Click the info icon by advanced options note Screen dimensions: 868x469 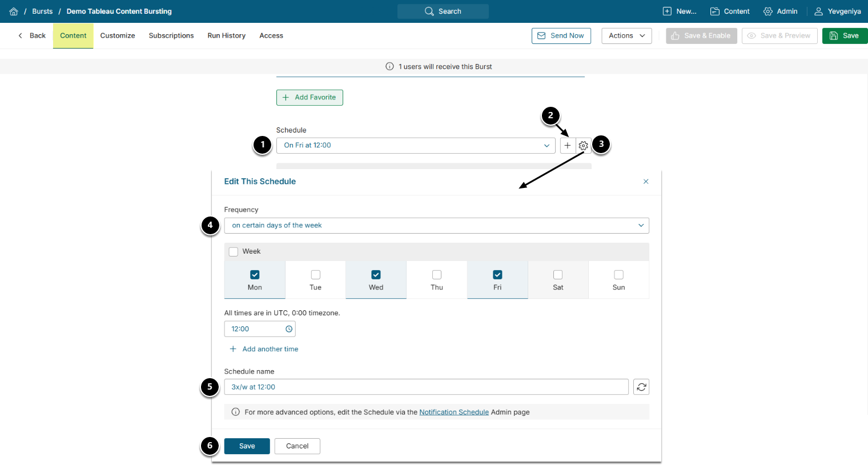pyautogui.click(x=235, y=412)
